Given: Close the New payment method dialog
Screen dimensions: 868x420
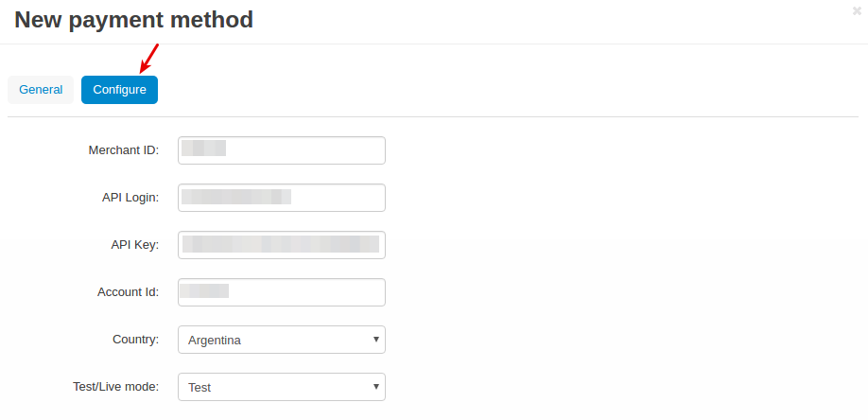Looking at the screenshot, I should pyautogui.click(x=857, y=11).
